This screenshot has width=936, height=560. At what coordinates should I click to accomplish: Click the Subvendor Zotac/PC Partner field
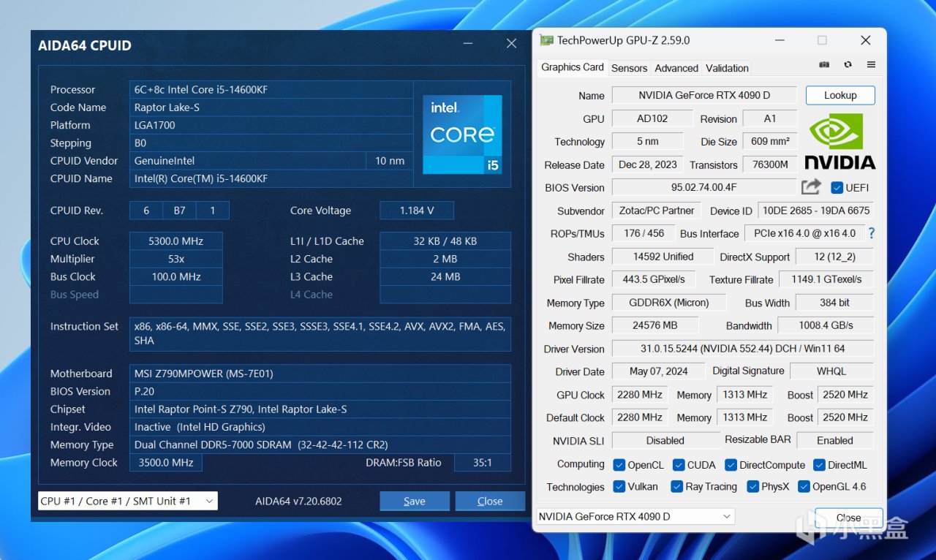[x=657, y=211]
